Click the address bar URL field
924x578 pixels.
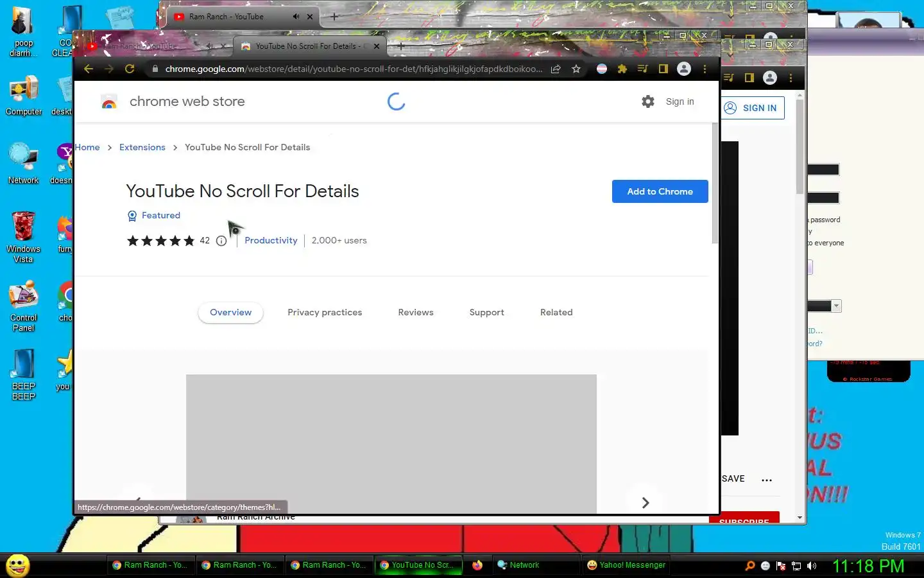353,69
